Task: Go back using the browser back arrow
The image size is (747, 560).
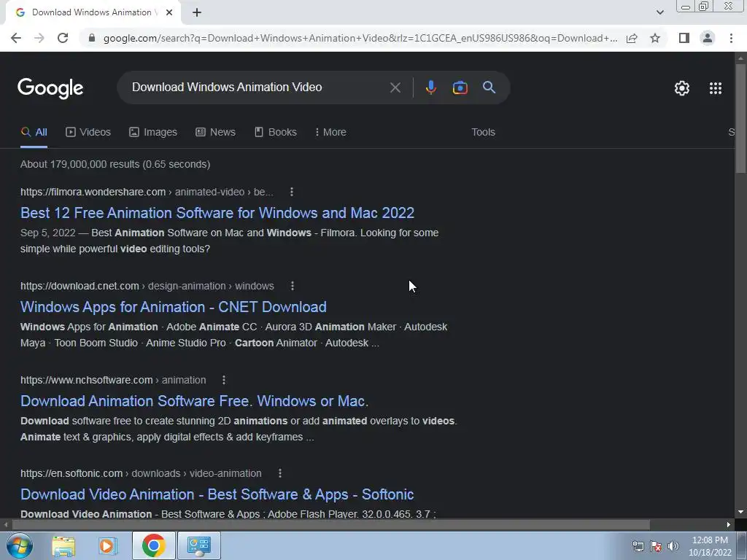Action: (16, 38)
